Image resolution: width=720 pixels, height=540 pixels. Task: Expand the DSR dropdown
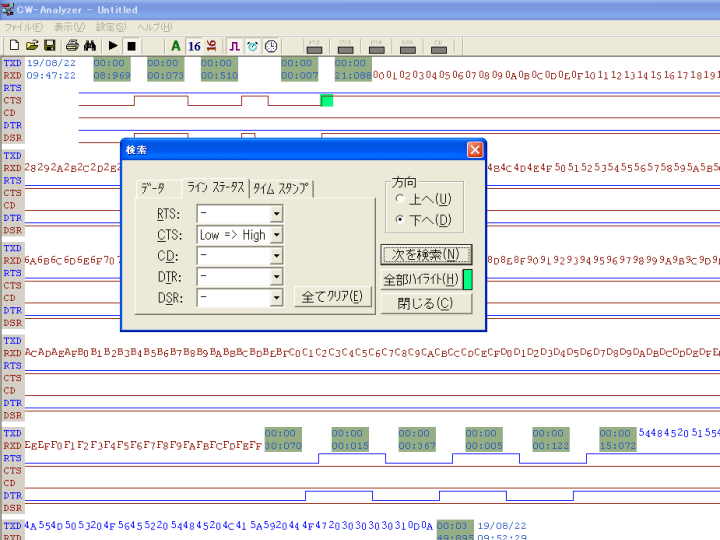click(276, 298)
